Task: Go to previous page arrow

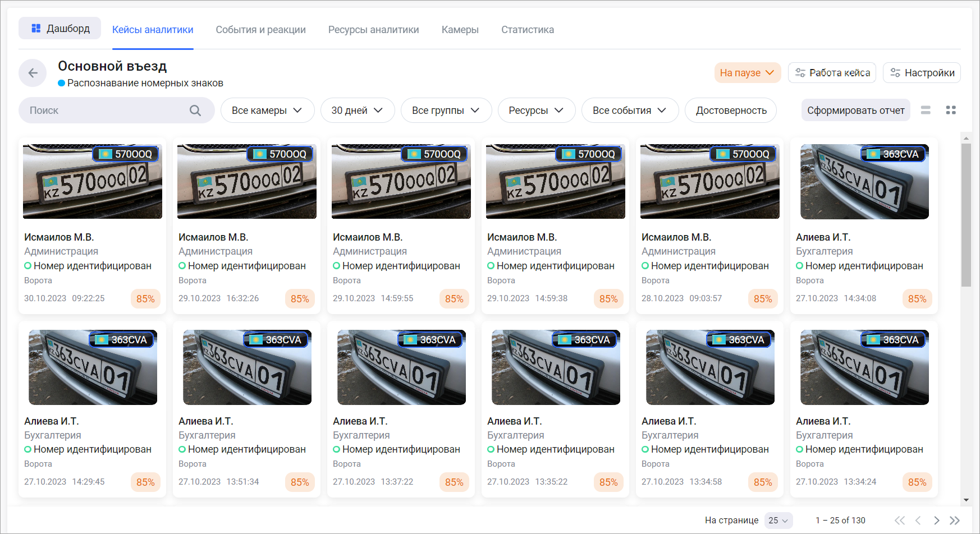Action: point(918,521)
